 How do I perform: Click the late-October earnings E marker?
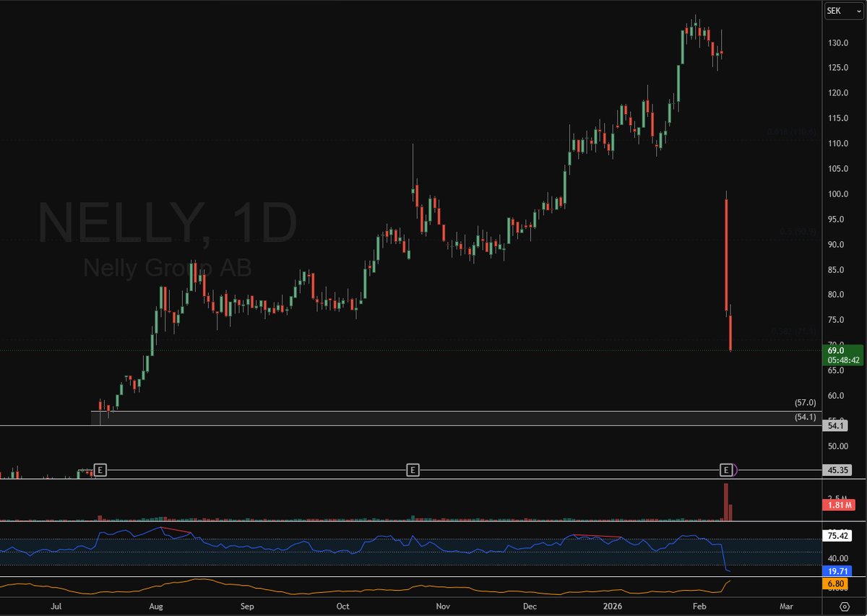412,470
